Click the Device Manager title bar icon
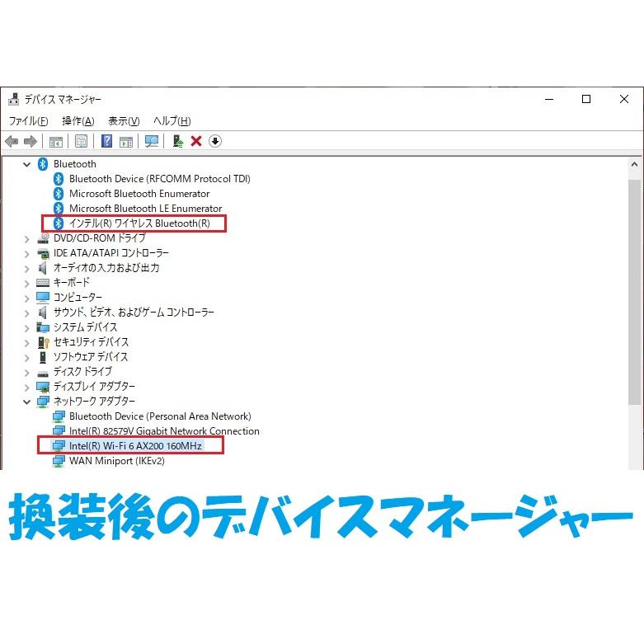Image resolution: width=644 pixels, height=644 pixels. click(x=14, y=99)
